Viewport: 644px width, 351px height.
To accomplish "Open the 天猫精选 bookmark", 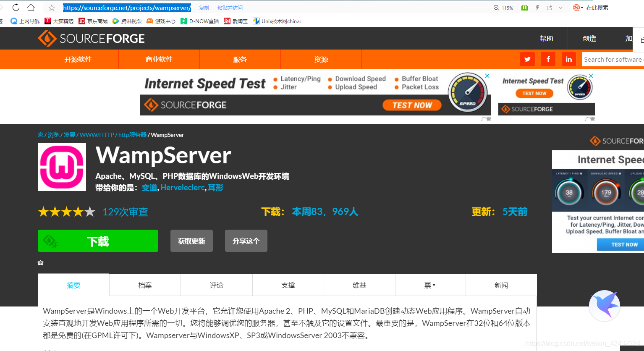I will click(59, 21).
